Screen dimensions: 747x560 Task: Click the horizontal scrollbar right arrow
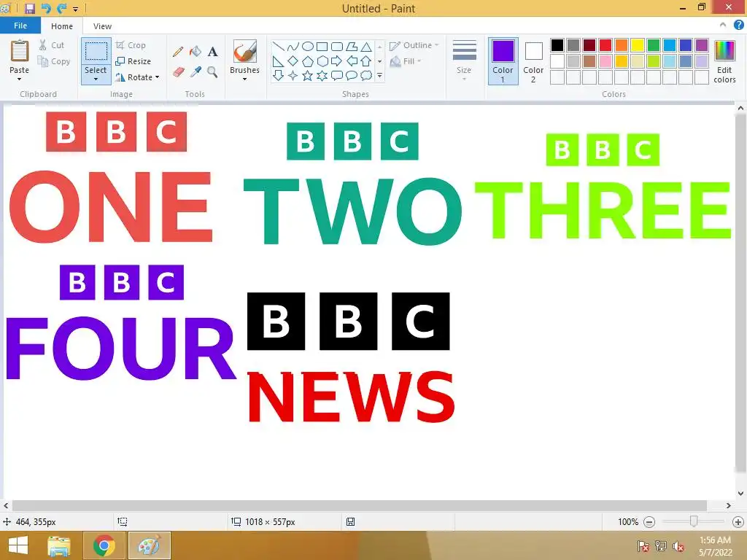point(729,505)
